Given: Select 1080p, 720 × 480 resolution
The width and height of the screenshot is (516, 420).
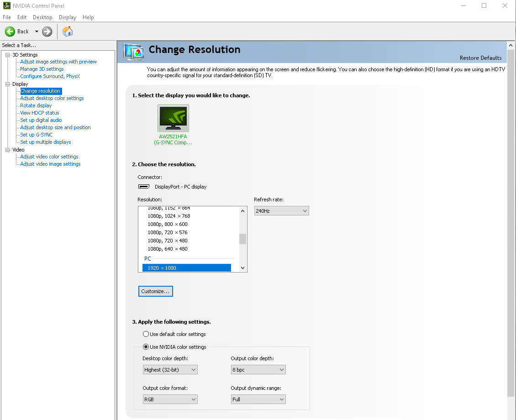Looking at the screenshot, I should pos(168,241).
